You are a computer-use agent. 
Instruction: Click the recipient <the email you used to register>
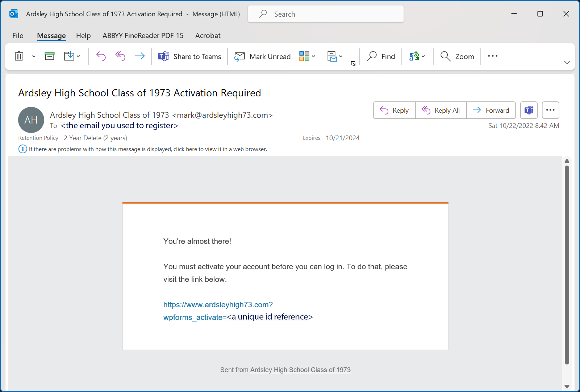[x=120, y=125]
